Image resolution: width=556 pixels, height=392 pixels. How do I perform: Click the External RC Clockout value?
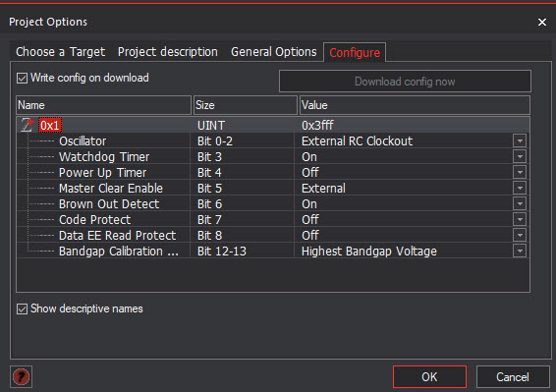[357, 141]
